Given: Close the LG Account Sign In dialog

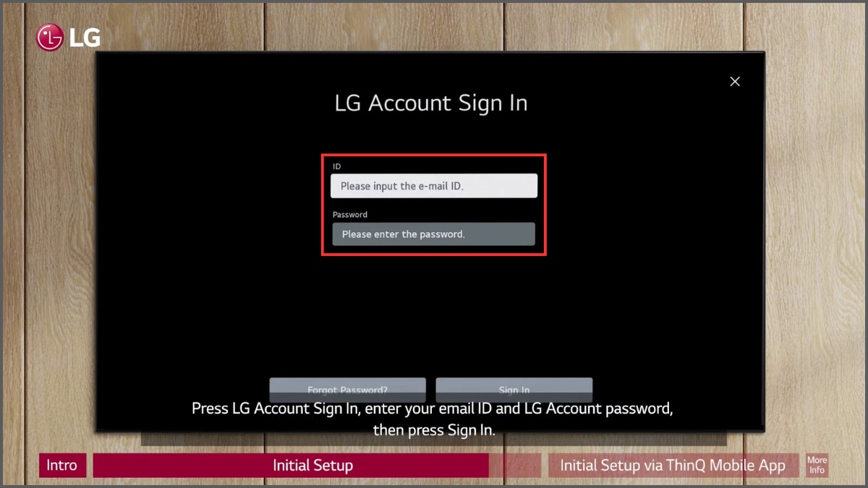Looking at the screenshot, I should (735, 82).
